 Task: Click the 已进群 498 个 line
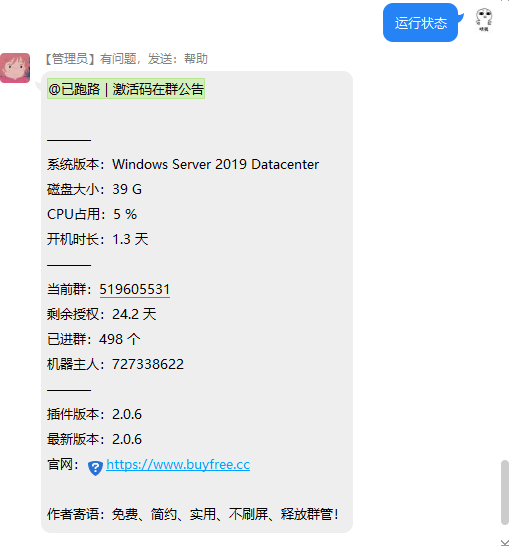pos(94,339)
